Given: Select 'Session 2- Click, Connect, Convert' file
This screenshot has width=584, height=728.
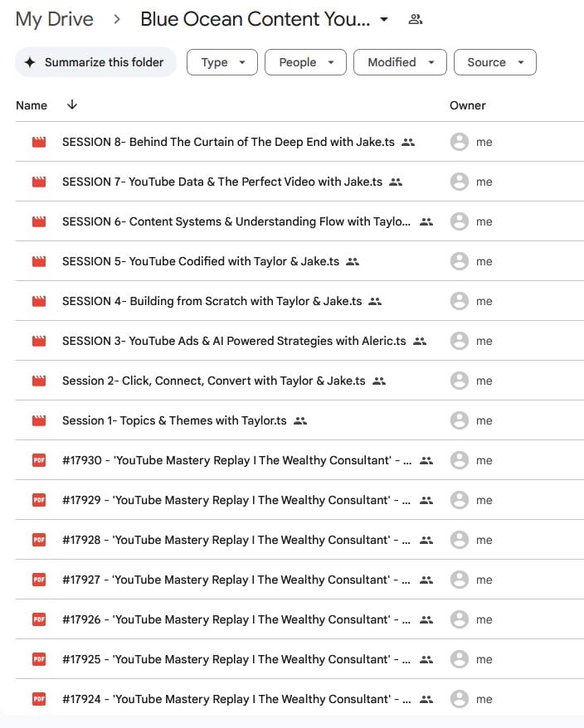Looking at the screenshot, I should coord(214,381).
